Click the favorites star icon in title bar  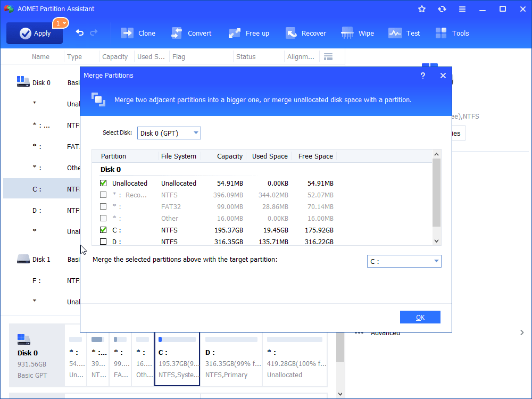tap(422, 9)
